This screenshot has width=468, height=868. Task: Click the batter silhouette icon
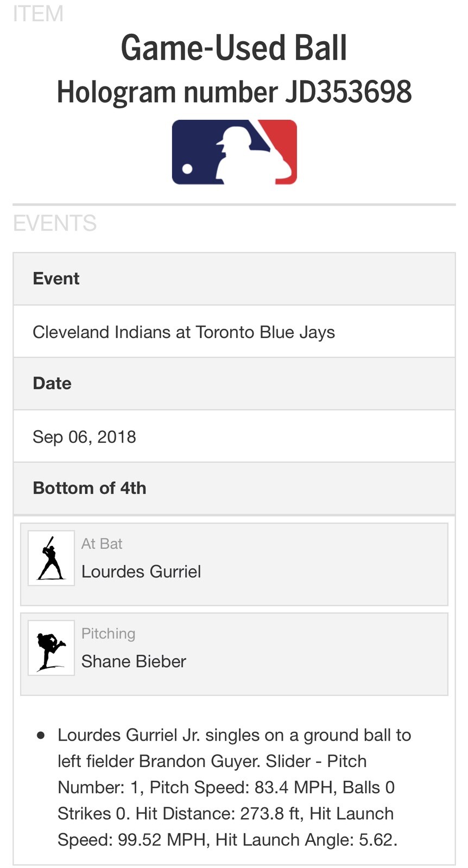[x=51, y=558]
